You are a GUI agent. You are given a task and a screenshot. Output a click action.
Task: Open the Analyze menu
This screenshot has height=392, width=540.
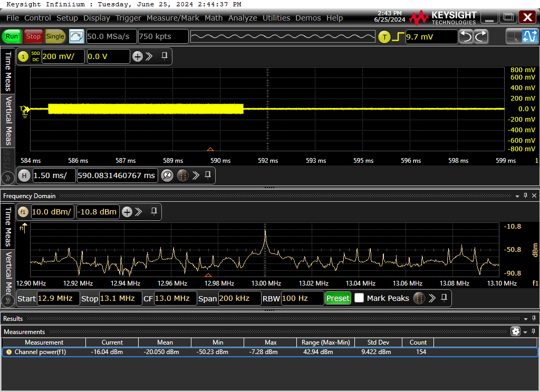click(243, 18)
